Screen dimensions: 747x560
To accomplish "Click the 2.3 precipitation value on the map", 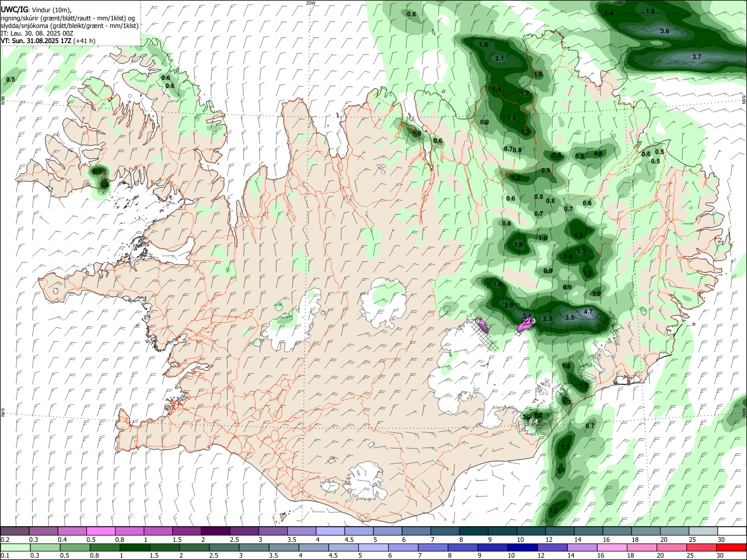I will coord(547,318).
